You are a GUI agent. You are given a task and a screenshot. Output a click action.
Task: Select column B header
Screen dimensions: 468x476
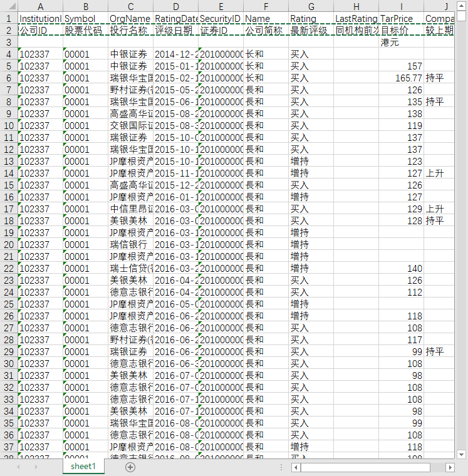[85, 6]
